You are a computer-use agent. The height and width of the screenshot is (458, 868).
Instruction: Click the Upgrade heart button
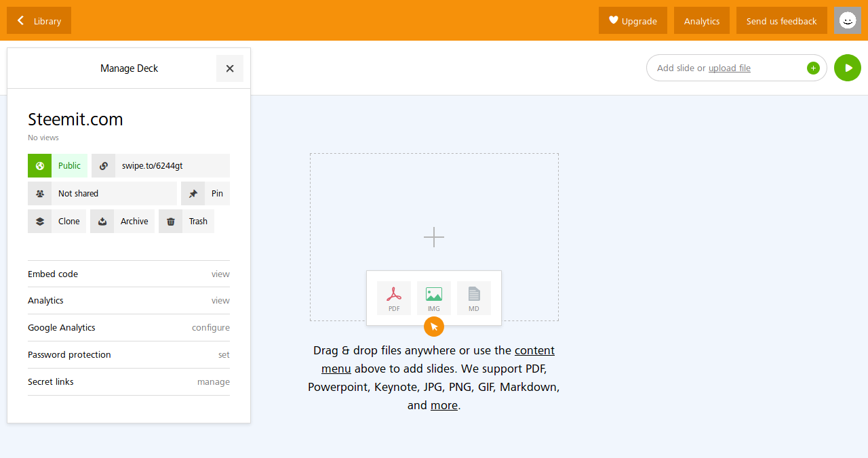point(633,20)
